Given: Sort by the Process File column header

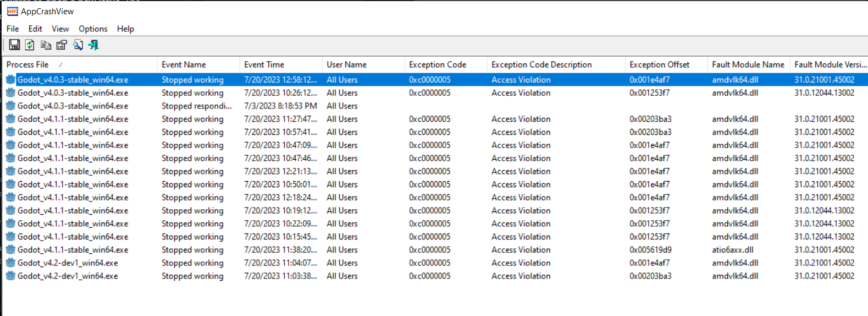Looking at the screenshot, I should [x=80, y=64].
